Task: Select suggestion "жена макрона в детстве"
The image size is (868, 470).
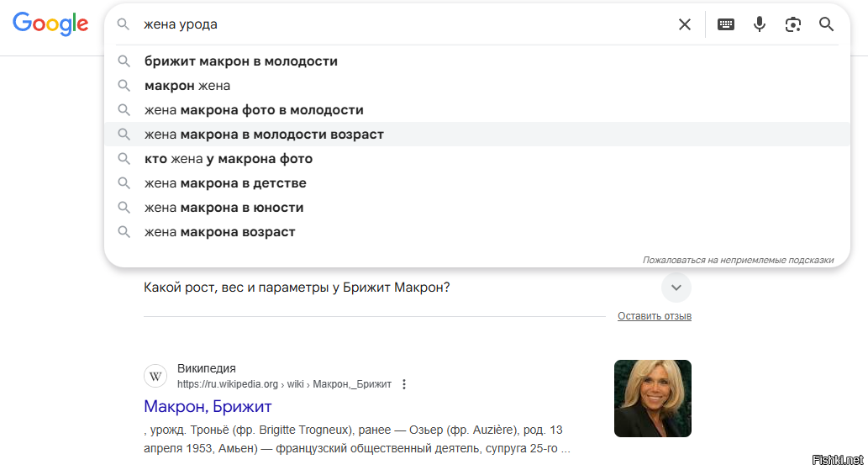Action: click(225, 183)
